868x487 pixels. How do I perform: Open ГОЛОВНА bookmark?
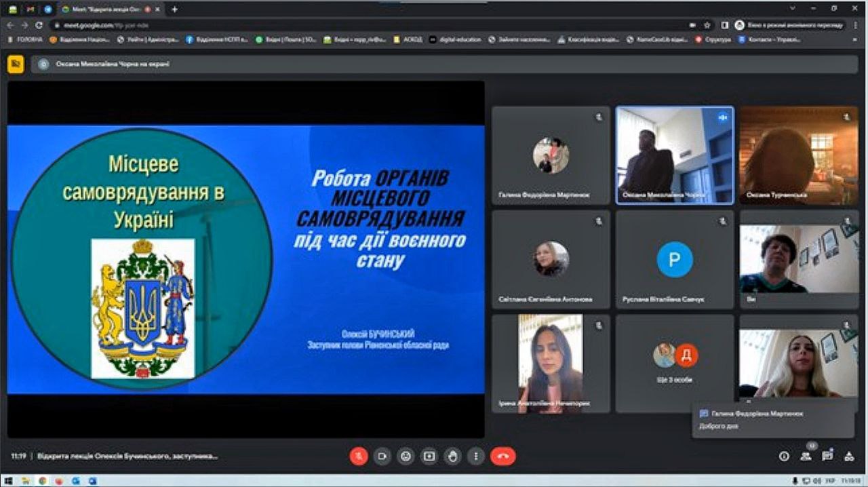tap(25, 39)
